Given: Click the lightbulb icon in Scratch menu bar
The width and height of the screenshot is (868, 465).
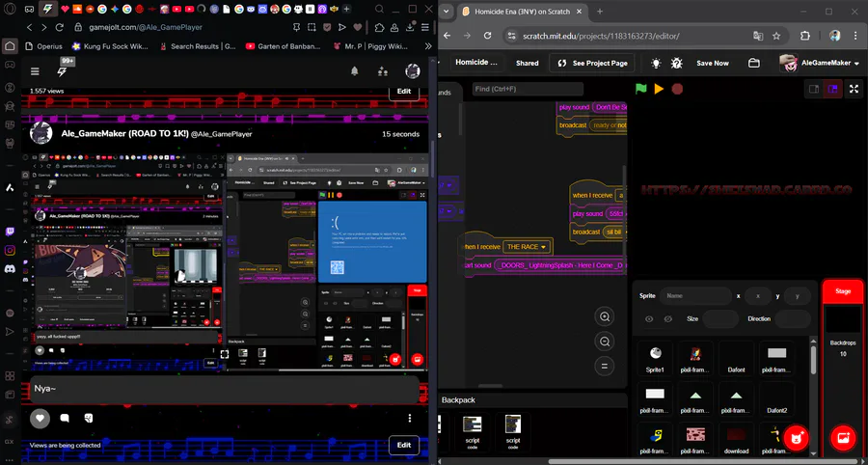Looking at the screenshot, I should [x=656, y=63].
